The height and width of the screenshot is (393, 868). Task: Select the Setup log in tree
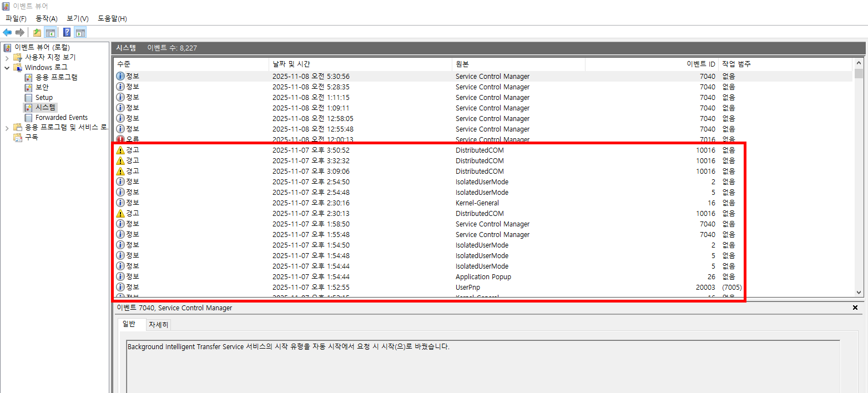point(44,97)
